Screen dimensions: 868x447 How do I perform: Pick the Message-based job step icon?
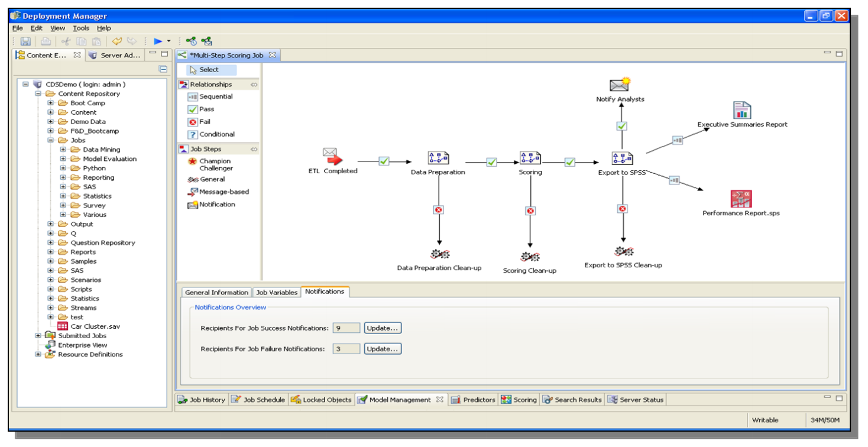click(x=193, y=192)
